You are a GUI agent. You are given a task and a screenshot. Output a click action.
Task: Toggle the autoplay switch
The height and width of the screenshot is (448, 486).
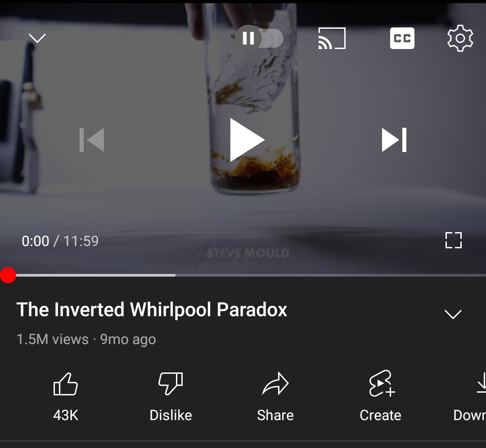259,38
